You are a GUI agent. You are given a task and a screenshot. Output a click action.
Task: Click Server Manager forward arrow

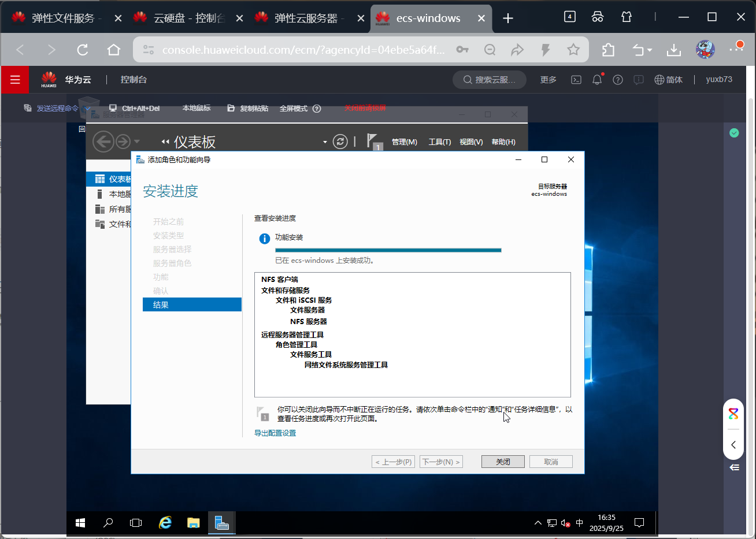tap(123, 142)
